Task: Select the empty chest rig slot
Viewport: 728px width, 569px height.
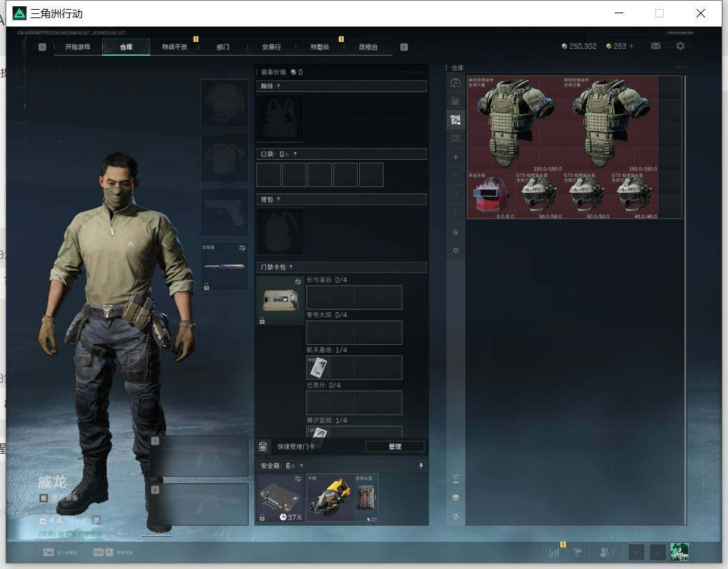Action: point(280,119)
